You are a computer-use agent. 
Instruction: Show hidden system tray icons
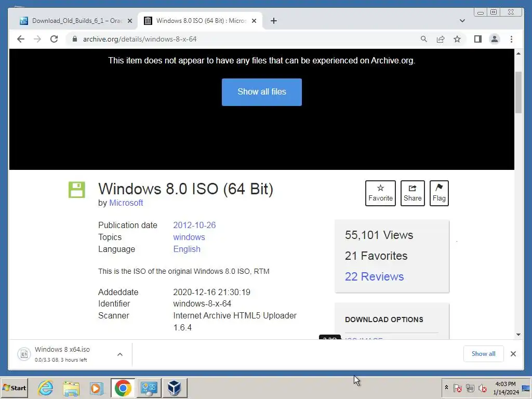pos(446,388)
